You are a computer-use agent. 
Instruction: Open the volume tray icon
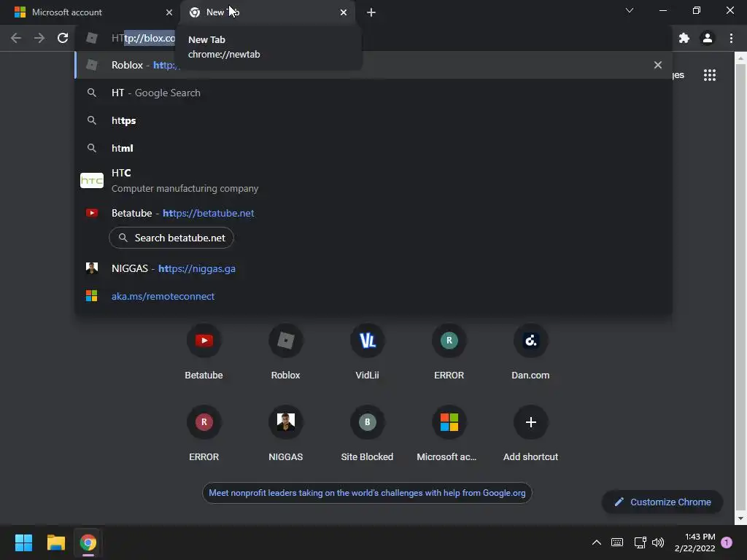658,542
